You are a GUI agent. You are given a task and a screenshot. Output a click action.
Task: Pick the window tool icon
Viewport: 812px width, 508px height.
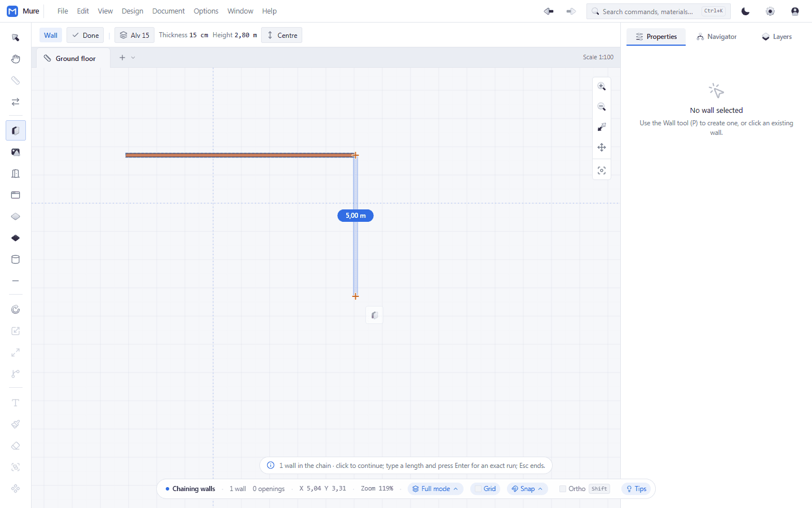point(16,195)
